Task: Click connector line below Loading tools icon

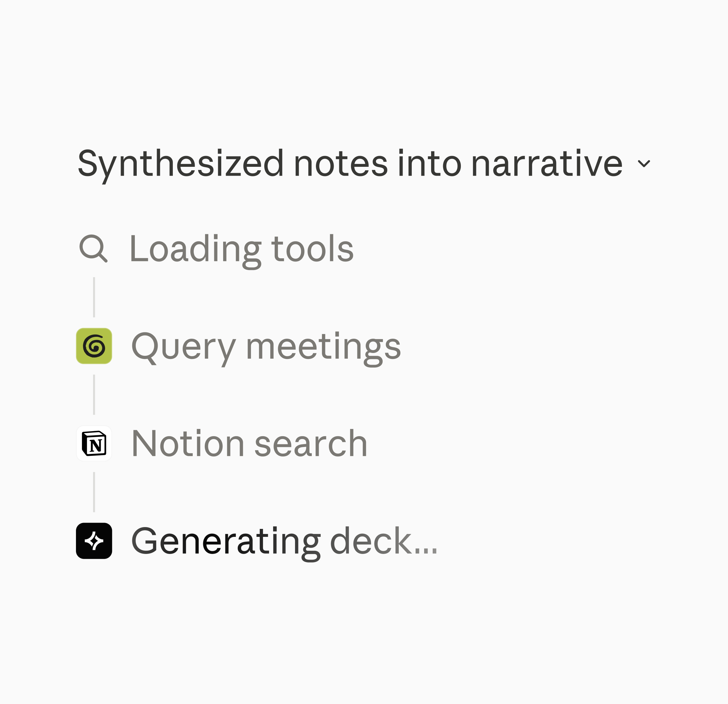Action: 94,297
